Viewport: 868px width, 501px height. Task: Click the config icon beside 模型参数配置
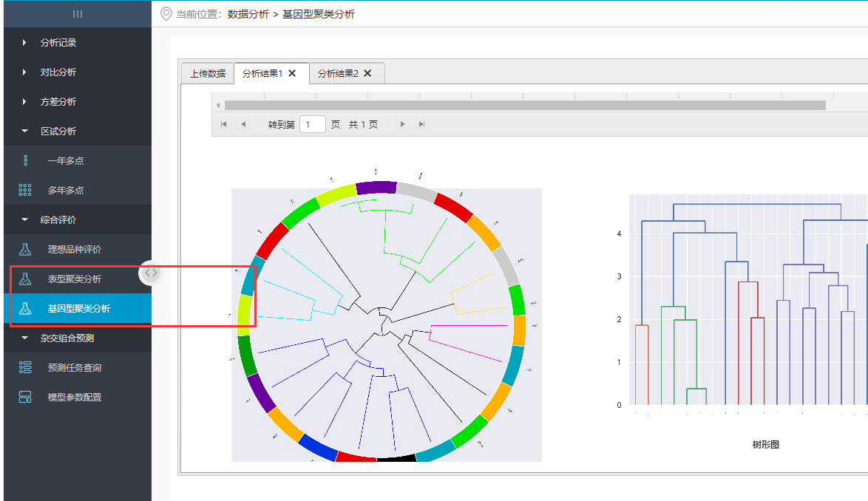25,398
